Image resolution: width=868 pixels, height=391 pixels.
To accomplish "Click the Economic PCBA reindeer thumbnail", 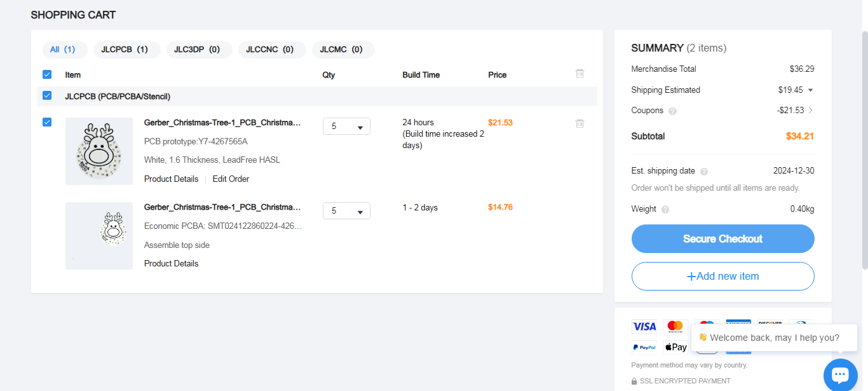I will pyautogui.click(x=99, y=236).
